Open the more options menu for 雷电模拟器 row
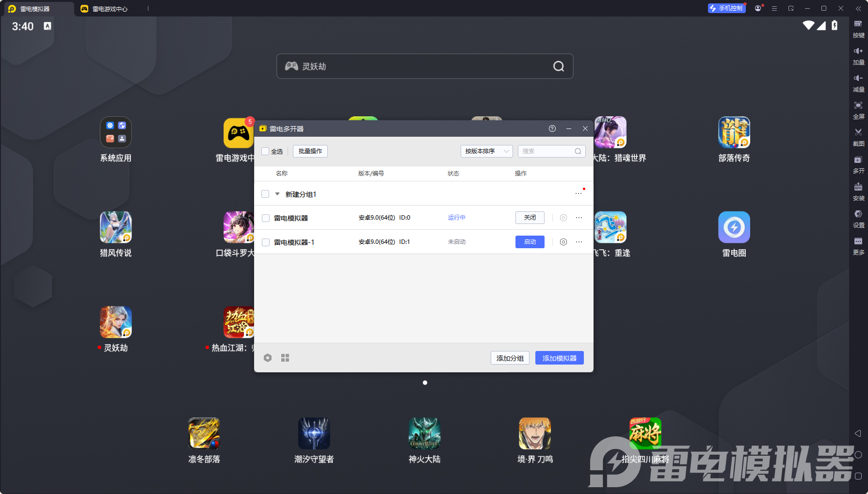 click(x=579, y=218)
